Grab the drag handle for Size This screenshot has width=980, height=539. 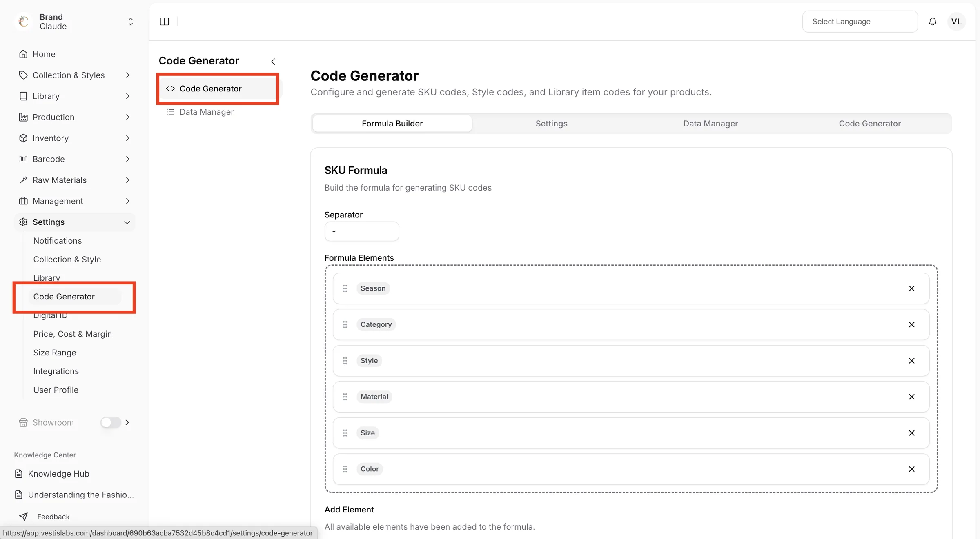(x=345, y=433)
